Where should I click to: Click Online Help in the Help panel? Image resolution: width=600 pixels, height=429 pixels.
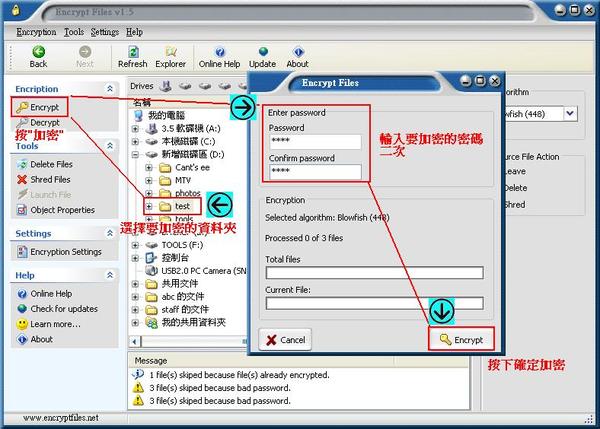click(x=44, y=294)
